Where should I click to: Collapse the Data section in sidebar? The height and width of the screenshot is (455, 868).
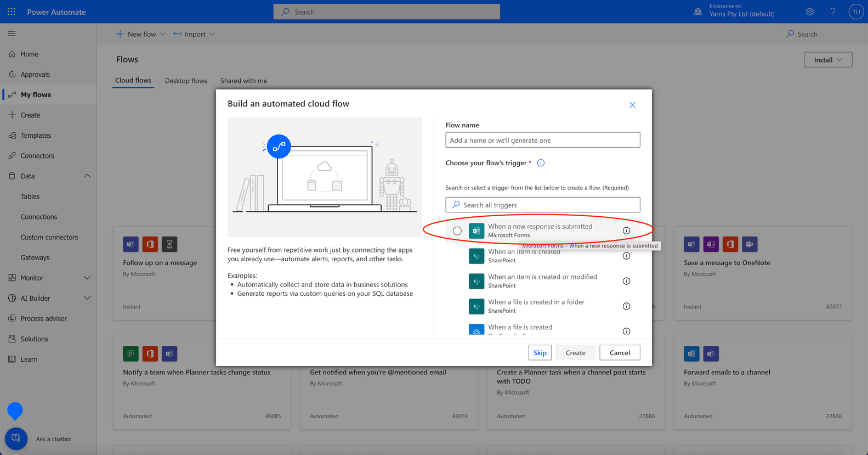pos(87,176)
